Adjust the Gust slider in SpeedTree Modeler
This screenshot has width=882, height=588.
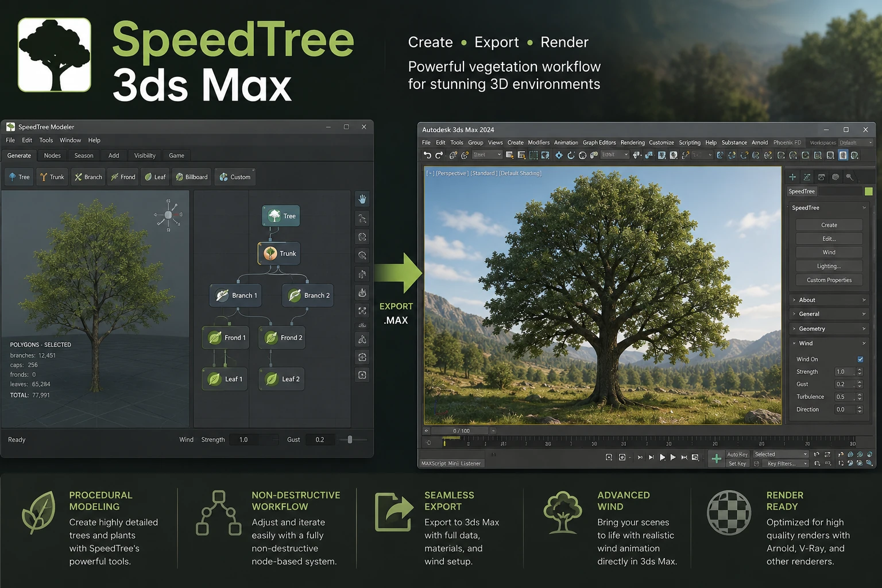pos(350,440)
